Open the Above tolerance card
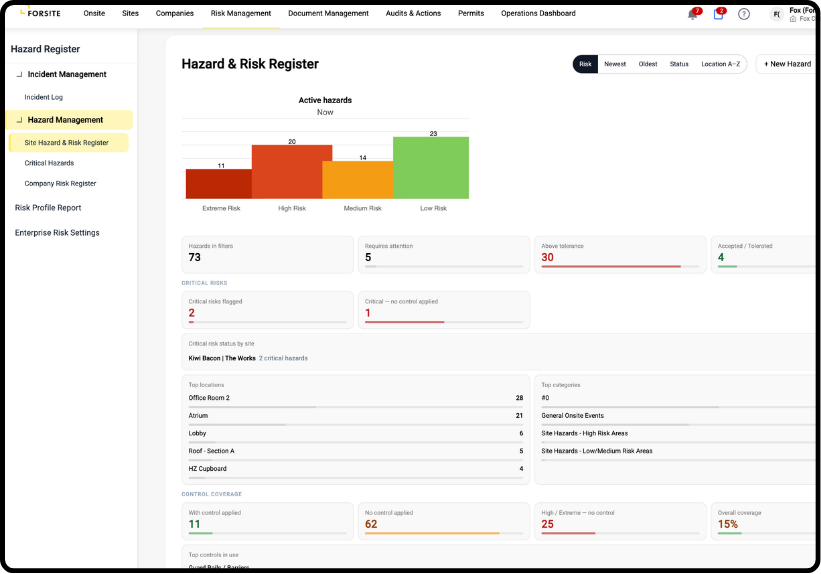The width and height of the screenshot is (821, 574). coord(620,255)
